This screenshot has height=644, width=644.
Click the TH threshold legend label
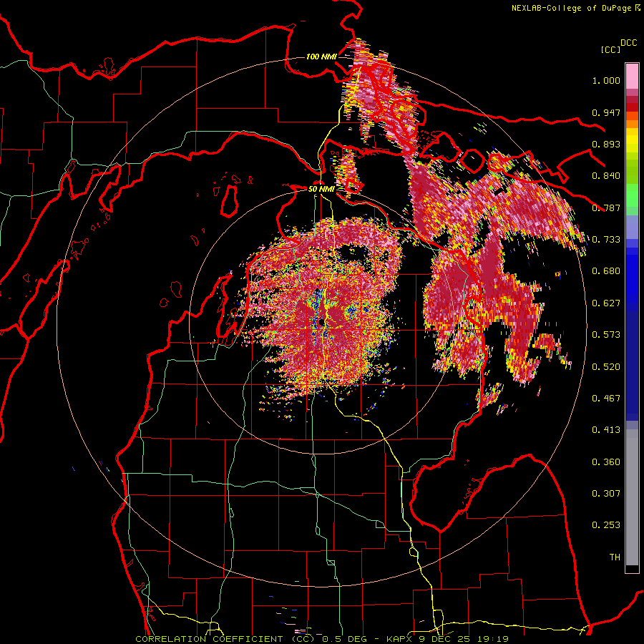615,557
